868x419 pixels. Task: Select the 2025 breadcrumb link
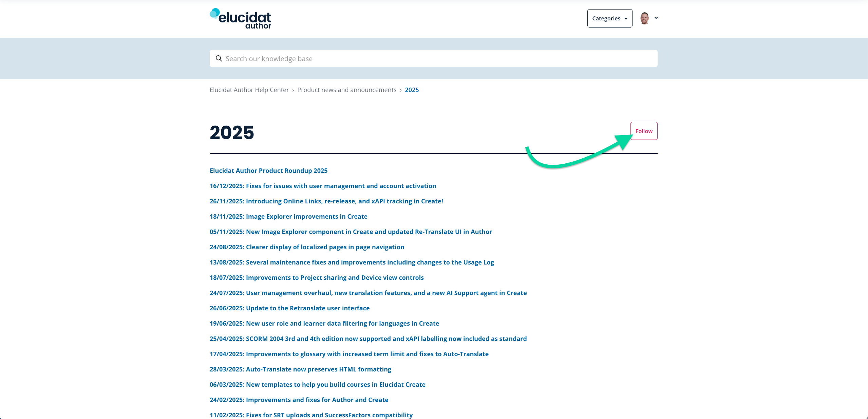412,90
